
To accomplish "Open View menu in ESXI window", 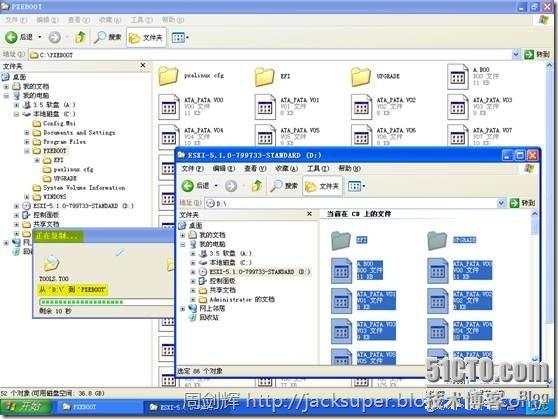I will [x=255, y=168].
